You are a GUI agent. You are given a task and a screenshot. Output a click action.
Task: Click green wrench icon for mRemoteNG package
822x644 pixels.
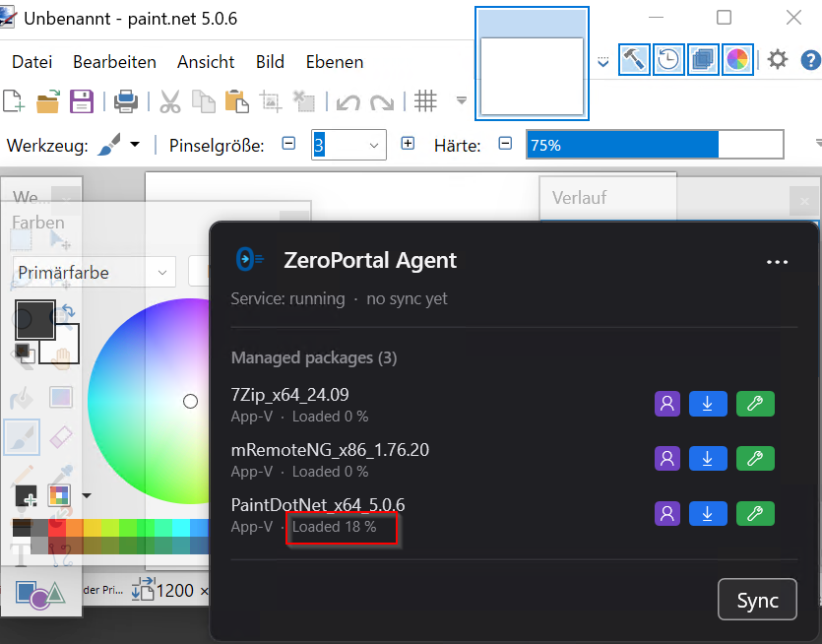[x=755, y=459]
